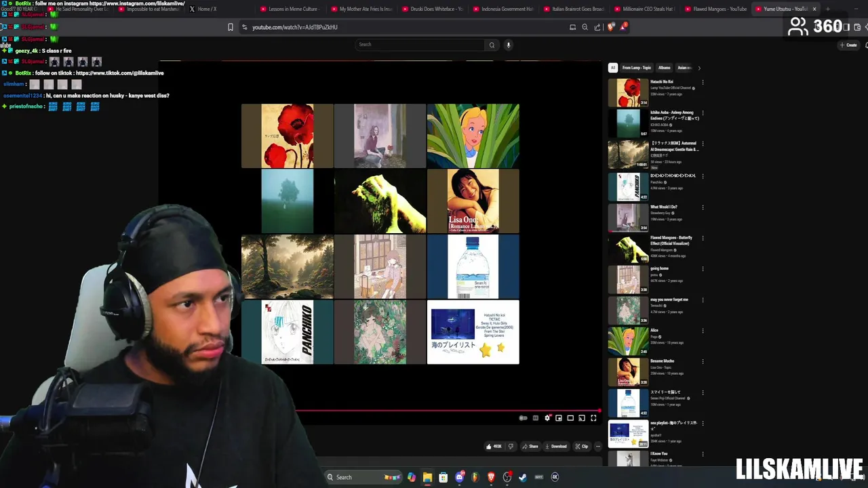Close the Yume Utsutsu tab
Viewport: 868px width, 488px height.
coord(814,9)
